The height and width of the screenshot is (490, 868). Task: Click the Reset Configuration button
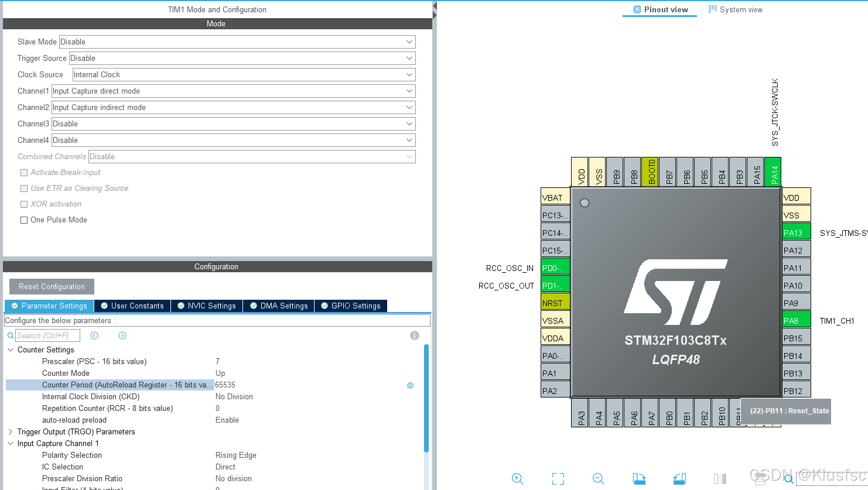[x=52, y=286]
